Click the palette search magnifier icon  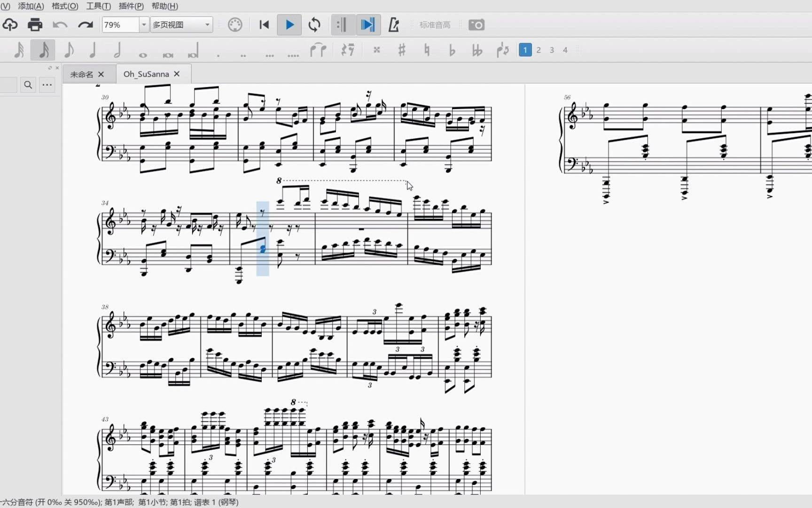28,85
